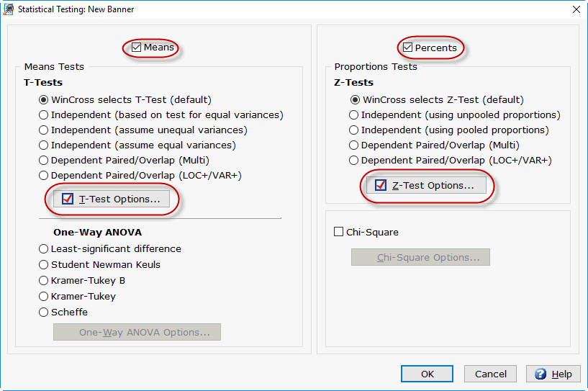Click the blue question mark Help icon
The height and width of the screenshot is (391, 588).
click(x=540, y=374)
